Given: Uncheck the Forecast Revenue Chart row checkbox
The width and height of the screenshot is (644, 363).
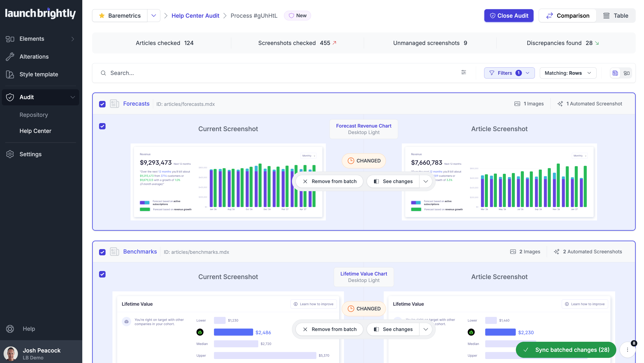Looking at the screenshot, I should [102, 126].
